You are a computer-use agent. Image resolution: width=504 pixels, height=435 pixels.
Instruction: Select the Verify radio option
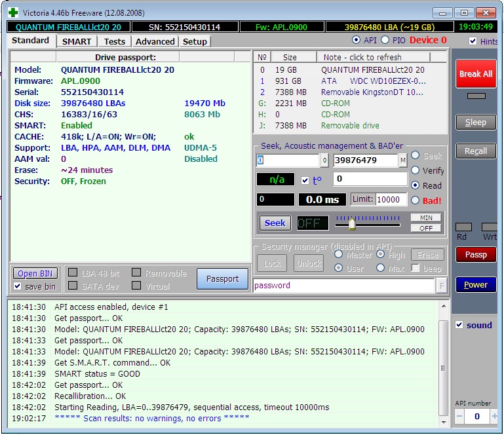click(x=416, y=170)
